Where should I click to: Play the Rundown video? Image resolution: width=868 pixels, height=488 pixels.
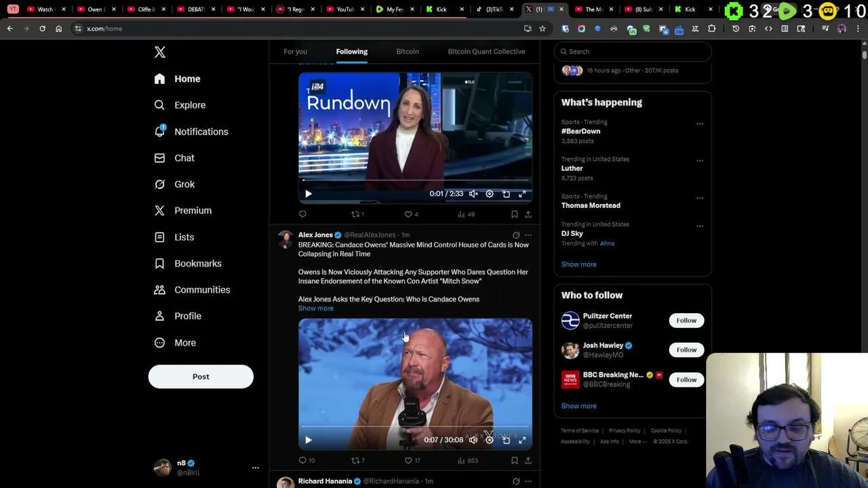tap(309, 194)
